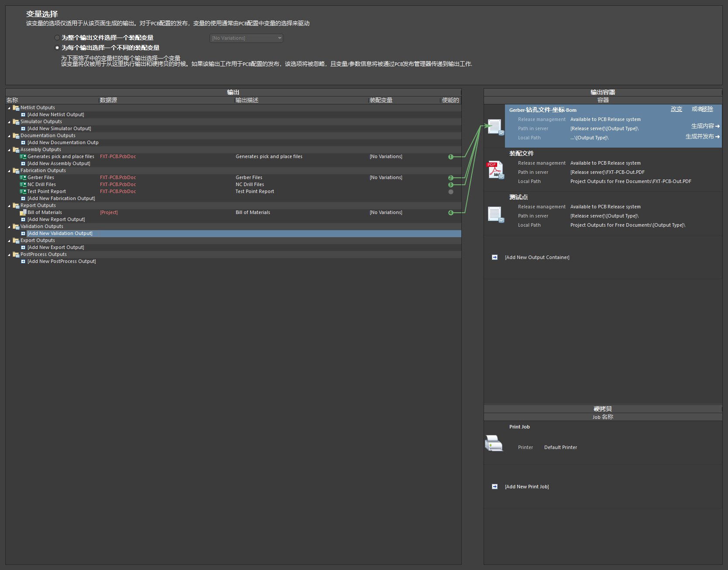Click the PDF icon of 装配文件 container

tap(495, 170)
